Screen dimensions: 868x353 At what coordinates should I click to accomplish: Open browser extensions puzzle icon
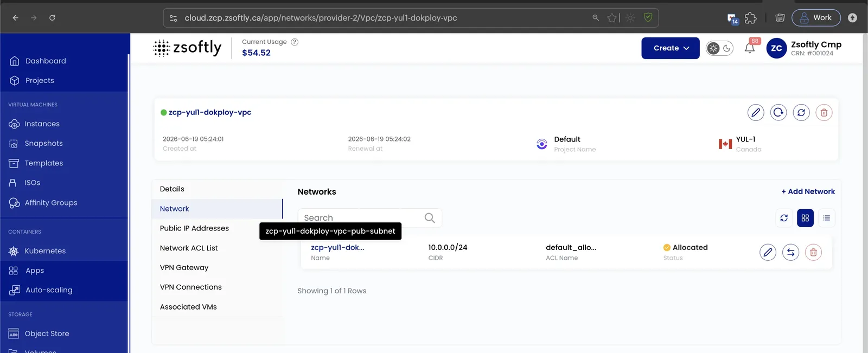[x=751, y=18]
